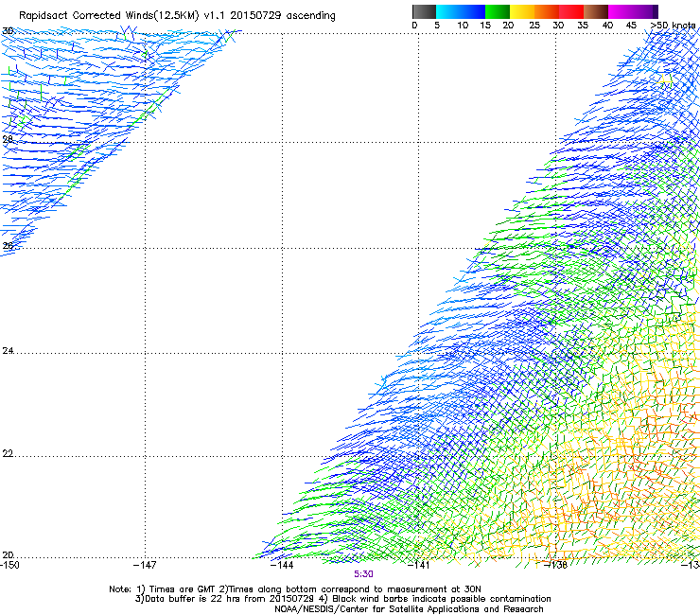Click the '45' label under color scale
Viewport: 700px width, 615px height.
click(631, 26)
